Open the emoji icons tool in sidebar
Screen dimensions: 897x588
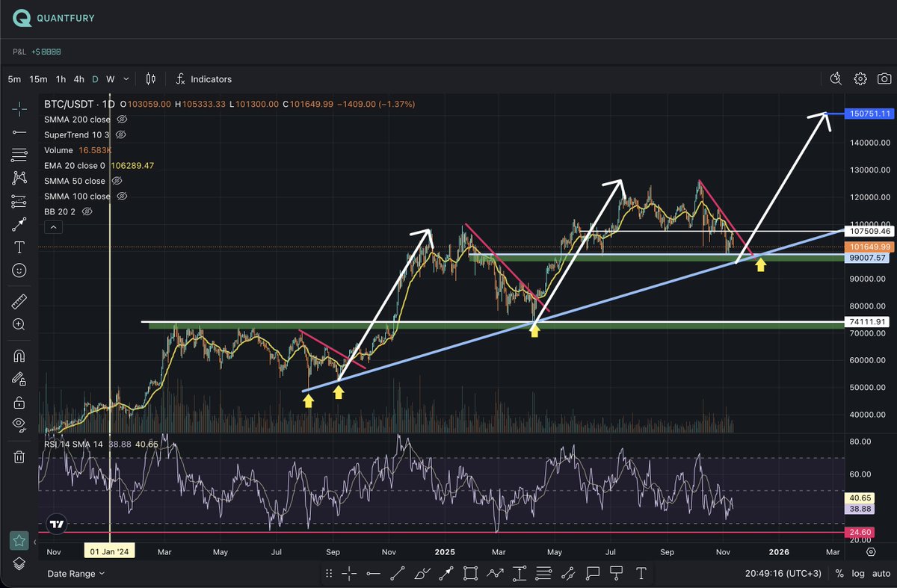19,270
